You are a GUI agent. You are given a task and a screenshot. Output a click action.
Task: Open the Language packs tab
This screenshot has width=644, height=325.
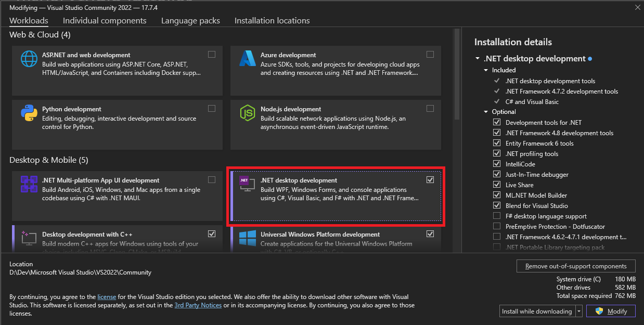click(190, 21)
